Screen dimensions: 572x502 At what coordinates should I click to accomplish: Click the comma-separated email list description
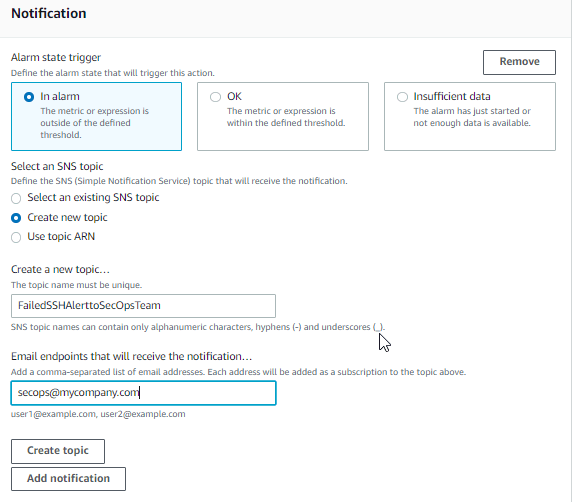tap(238, 372)
